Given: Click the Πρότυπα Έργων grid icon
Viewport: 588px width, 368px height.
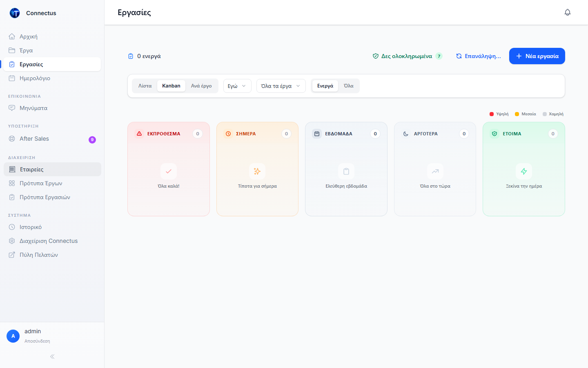Looking at the screenshot, I should [12, 183].
